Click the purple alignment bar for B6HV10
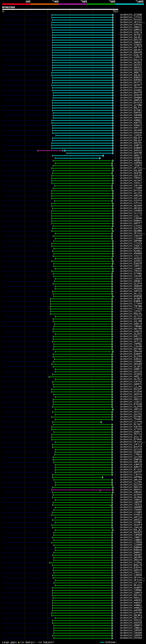The height and width of the screenshot is (644, 146). tap(82, 490)
